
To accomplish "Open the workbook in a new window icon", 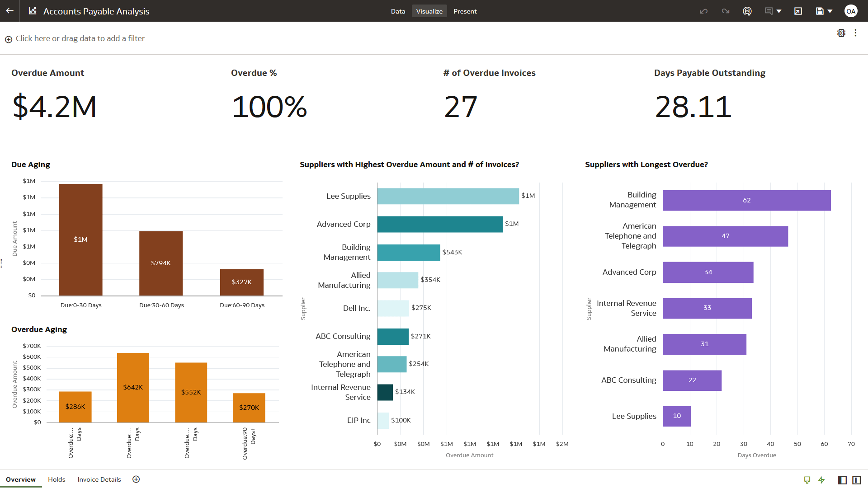I will click(x=798, y=11).
